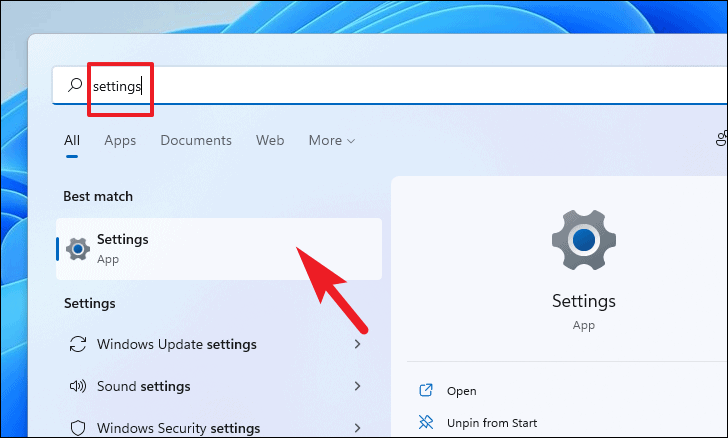Image resolution: width=728 pixels, height=438 pixels.
Task: Expand the Windows Security settings chevron
Action: tap(357, 428)
